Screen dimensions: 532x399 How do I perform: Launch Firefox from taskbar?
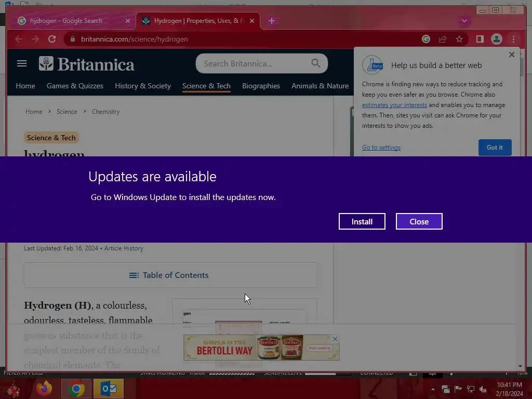tap(44, 389)
